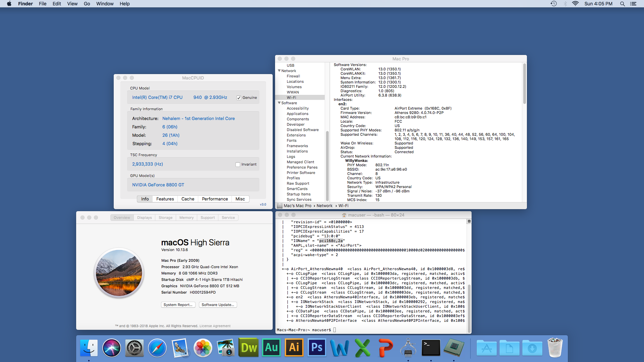644x362 pixels.
Task: Select USB item in sidebar
Action: coord(290,65)
